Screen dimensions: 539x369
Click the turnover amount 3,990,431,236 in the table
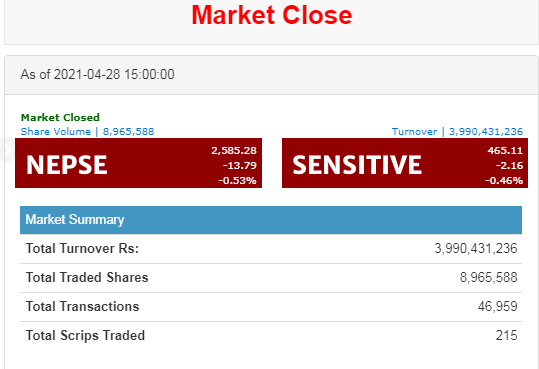pos(476,248)
